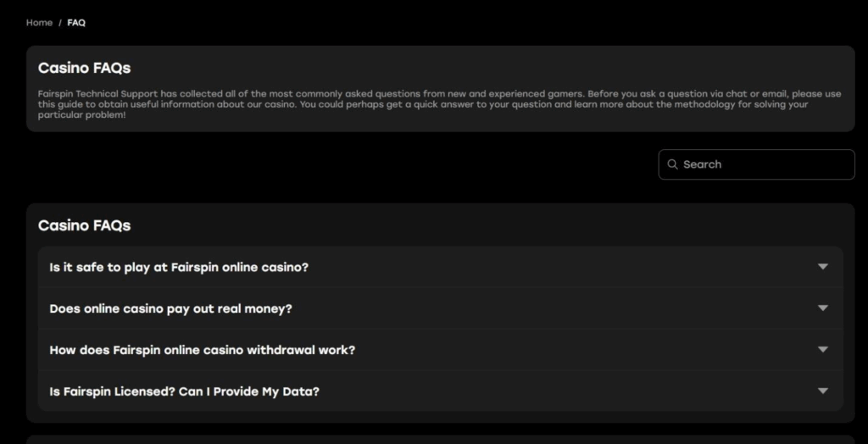Click the 'chat or email' phrase in the intro
This screenshot has width=868, height=444.
[x=754, y=94]
